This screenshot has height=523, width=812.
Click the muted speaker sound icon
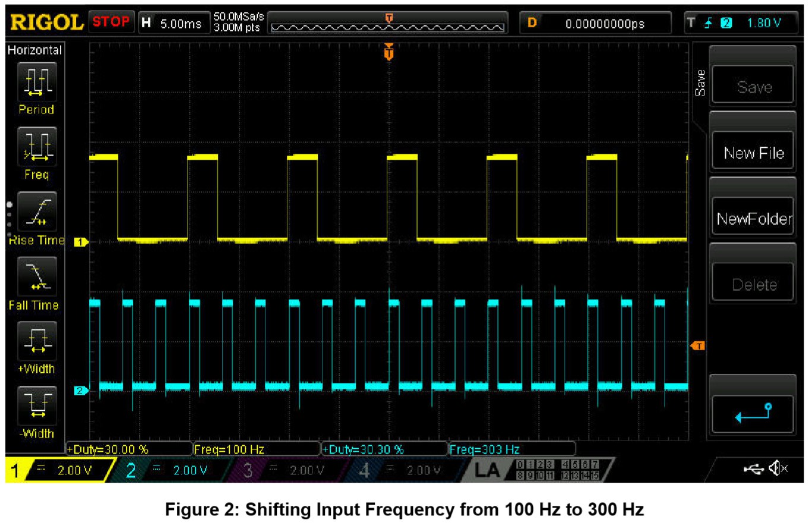(779, 469)
